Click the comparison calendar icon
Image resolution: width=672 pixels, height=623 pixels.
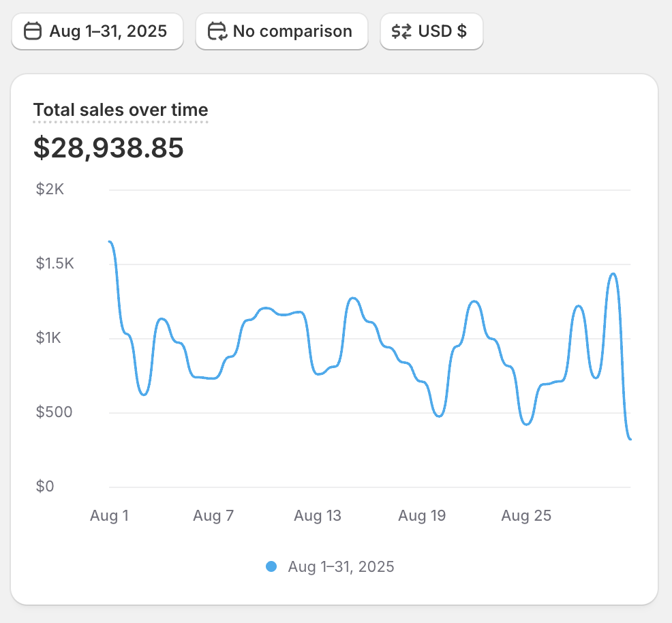pyautogui.click(x=217, y=31)
